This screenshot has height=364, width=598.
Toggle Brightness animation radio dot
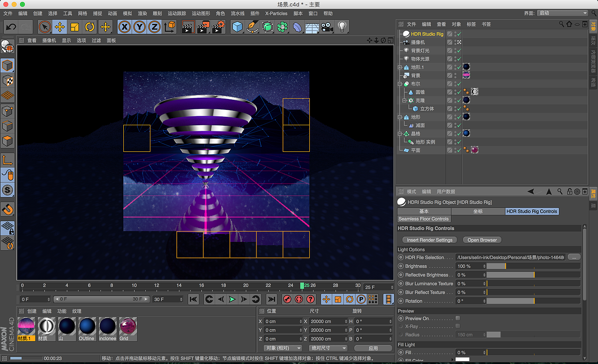pyautogui.click(x=401, y=266)
